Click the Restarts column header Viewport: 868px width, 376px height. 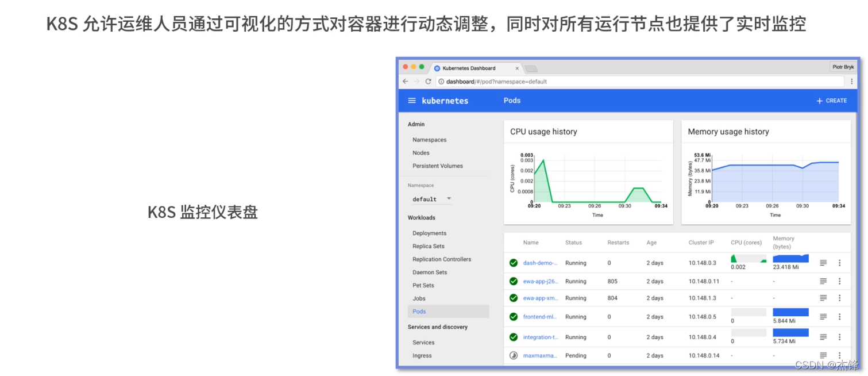[x=618, y=243]
